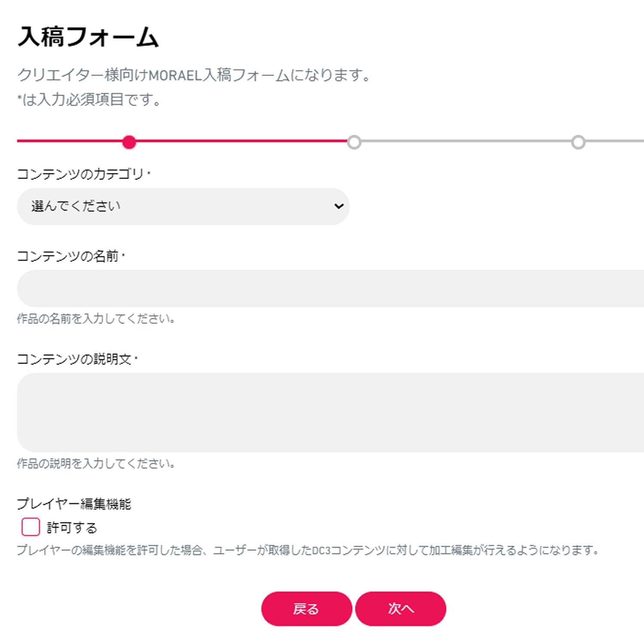The image size is (644, 644).
Task: Click the second hollow progress step circle
Action: (x=354, y=142)
